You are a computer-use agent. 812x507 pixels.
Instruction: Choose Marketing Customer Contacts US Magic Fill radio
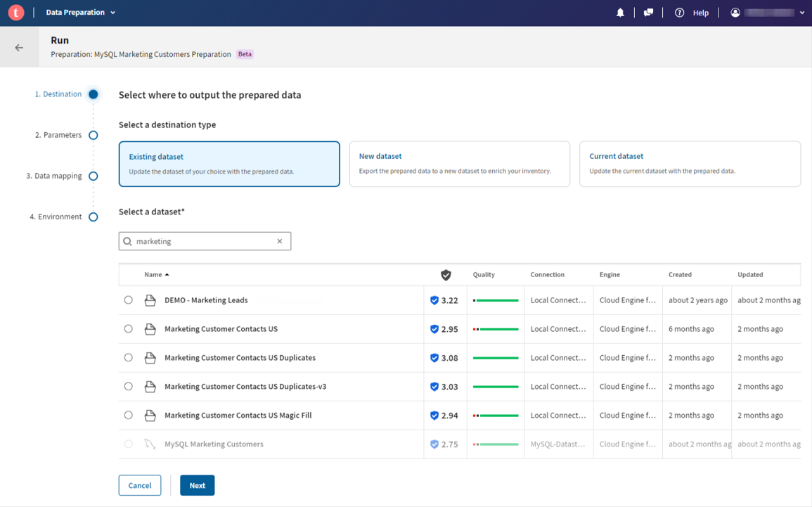tap(128, 416)
